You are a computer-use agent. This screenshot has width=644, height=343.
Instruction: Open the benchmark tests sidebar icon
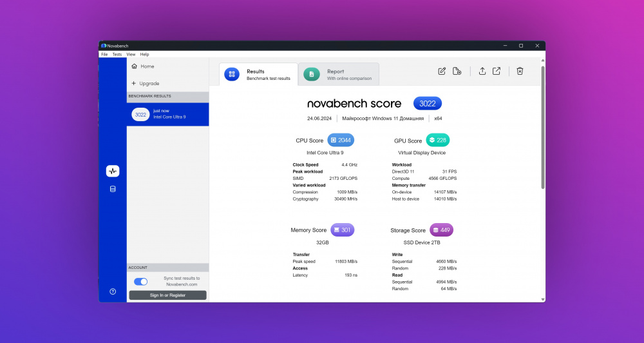[113, 171]
